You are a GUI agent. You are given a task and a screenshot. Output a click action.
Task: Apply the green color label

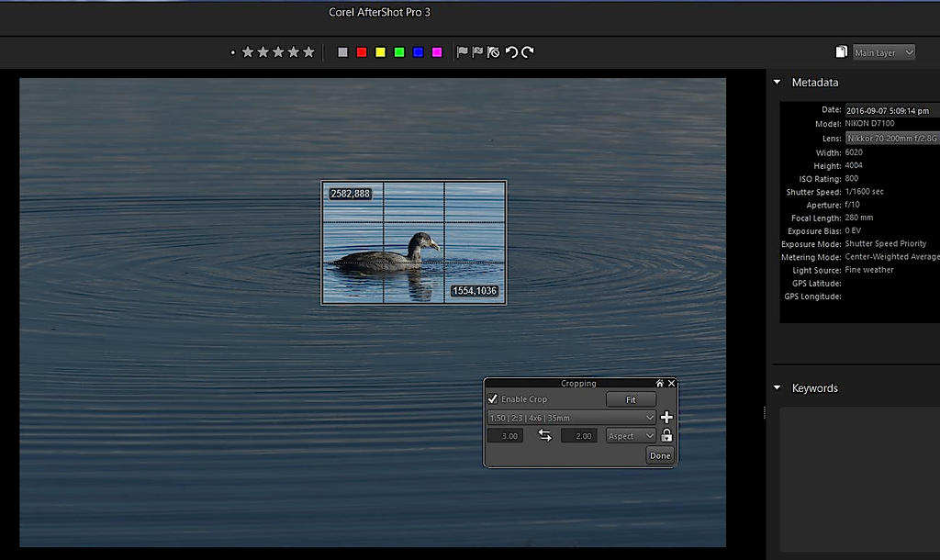[x=399, y=52]
